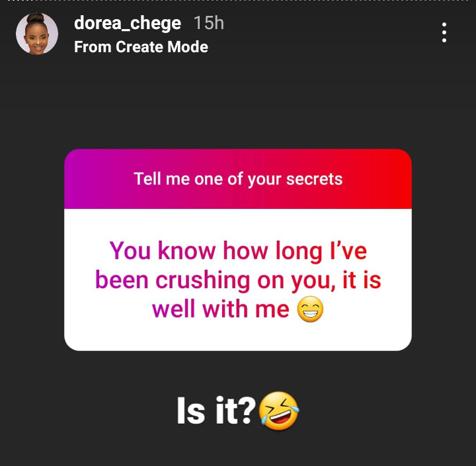Click the word "secrets" in the sticker header
Viewport: 476px width, 466px height.
[x=314, y=179]
